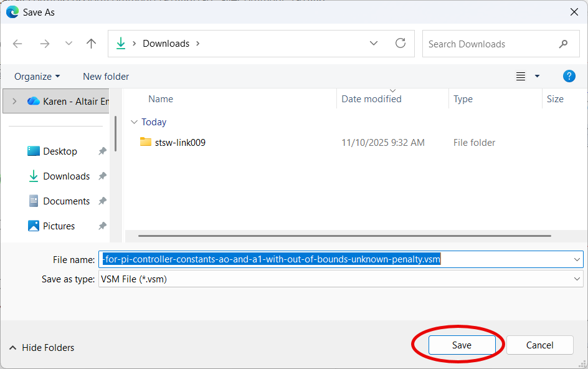
Task: Expand the Karen - Altair tree node
Action: 14,101
